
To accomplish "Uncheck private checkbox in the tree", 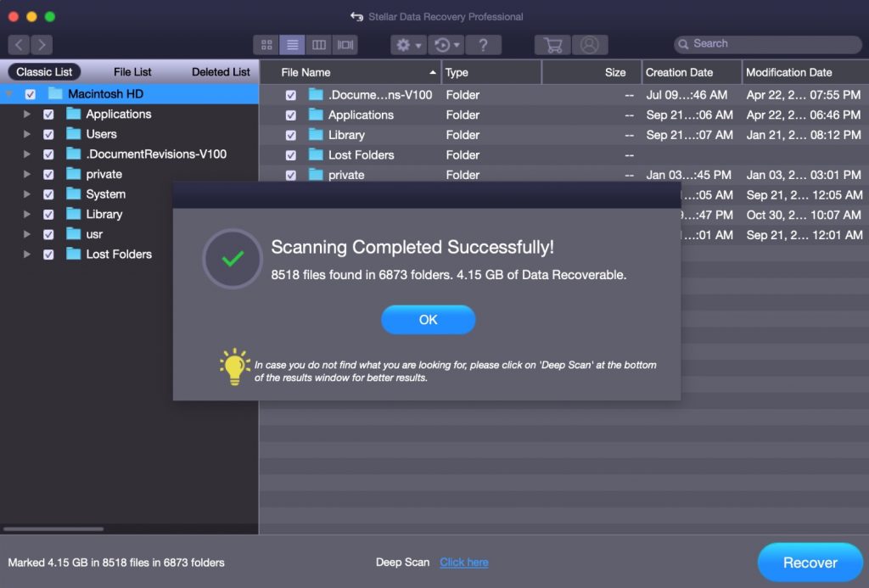I will (x=48, y=174).
